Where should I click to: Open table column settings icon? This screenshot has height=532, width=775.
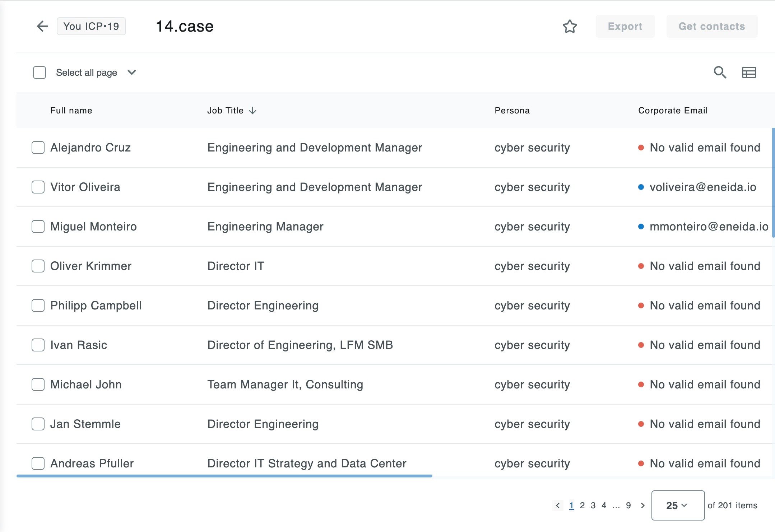749,73
